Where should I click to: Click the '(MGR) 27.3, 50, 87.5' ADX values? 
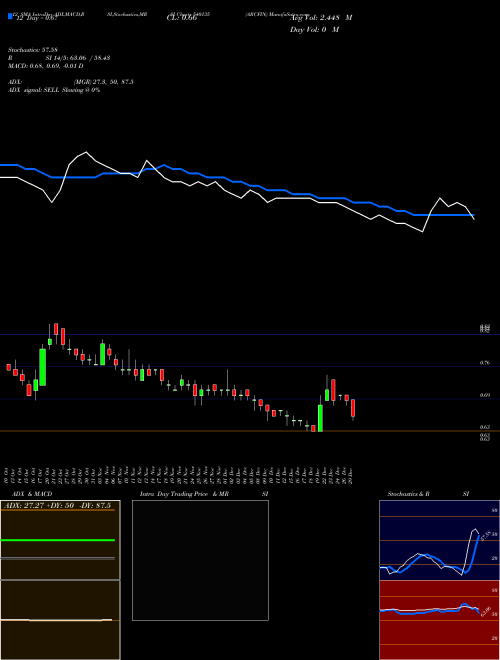[104, 82]
